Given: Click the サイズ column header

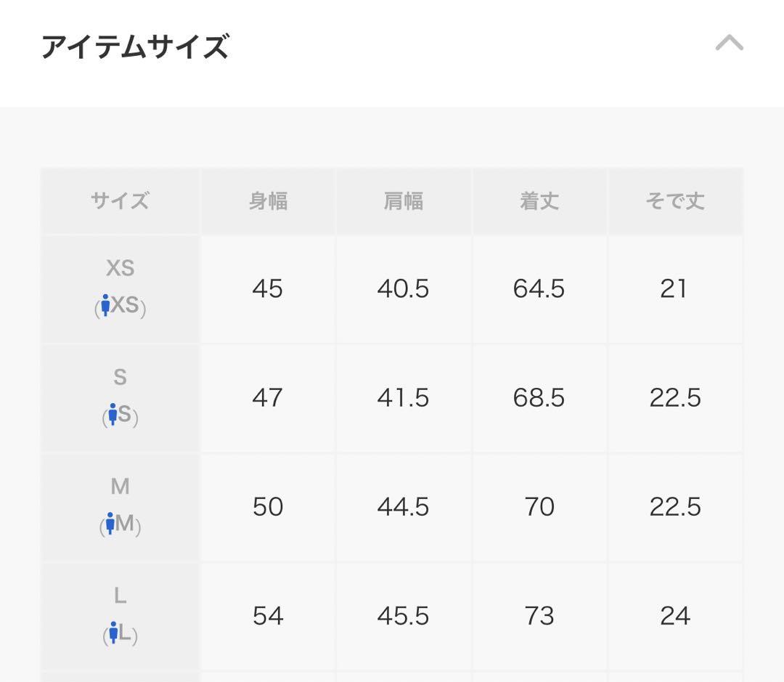Looking at the screenshot, I should pos(120,201).
